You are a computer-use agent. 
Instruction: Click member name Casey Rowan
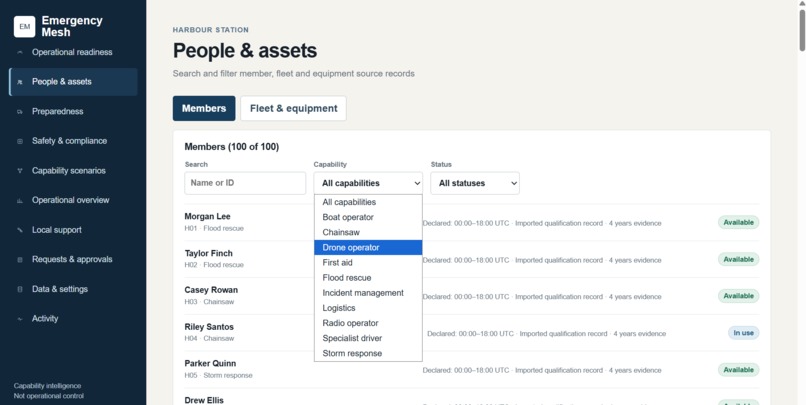(x=211, y=290)
